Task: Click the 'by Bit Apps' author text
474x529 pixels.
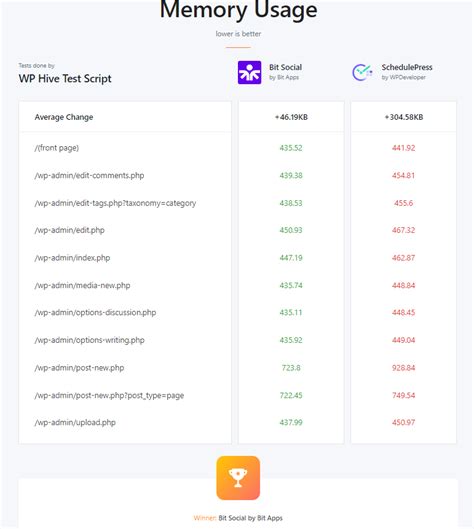Action: click(x=284, y=77)
